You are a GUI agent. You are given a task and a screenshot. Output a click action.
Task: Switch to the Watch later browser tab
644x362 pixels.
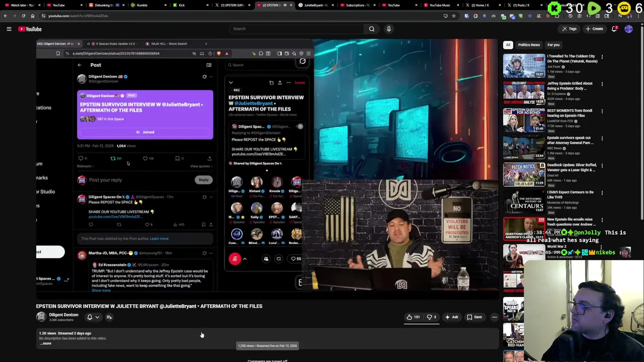tap(23, 5)
